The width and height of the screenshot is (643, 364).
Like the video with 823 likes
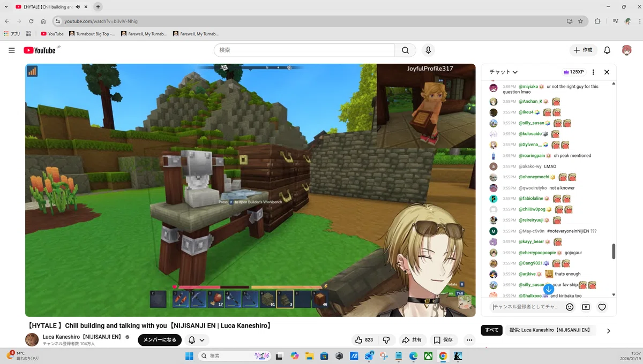click(x=364, y=340)
